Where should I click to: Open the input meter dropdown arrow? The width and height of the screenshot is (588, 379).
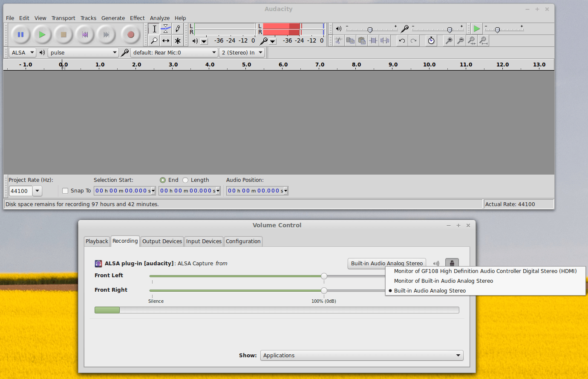point(273,41)
